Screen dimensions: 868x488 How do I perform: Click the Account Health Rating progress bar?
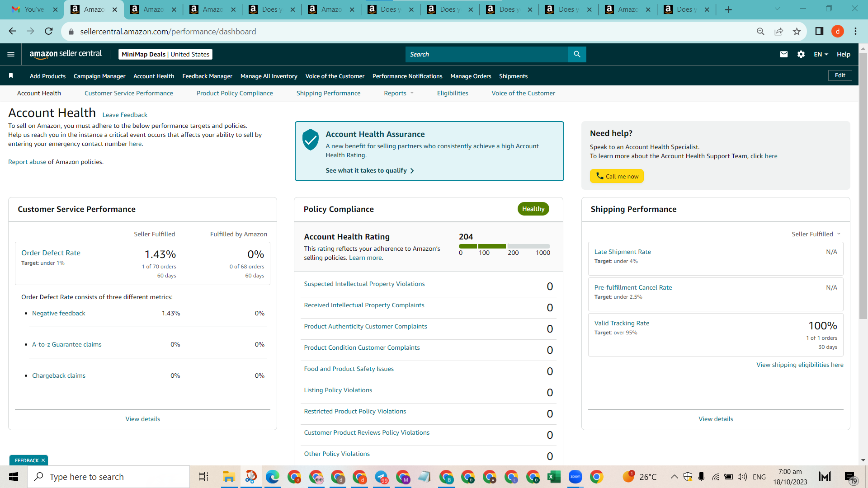pos(505,246)
